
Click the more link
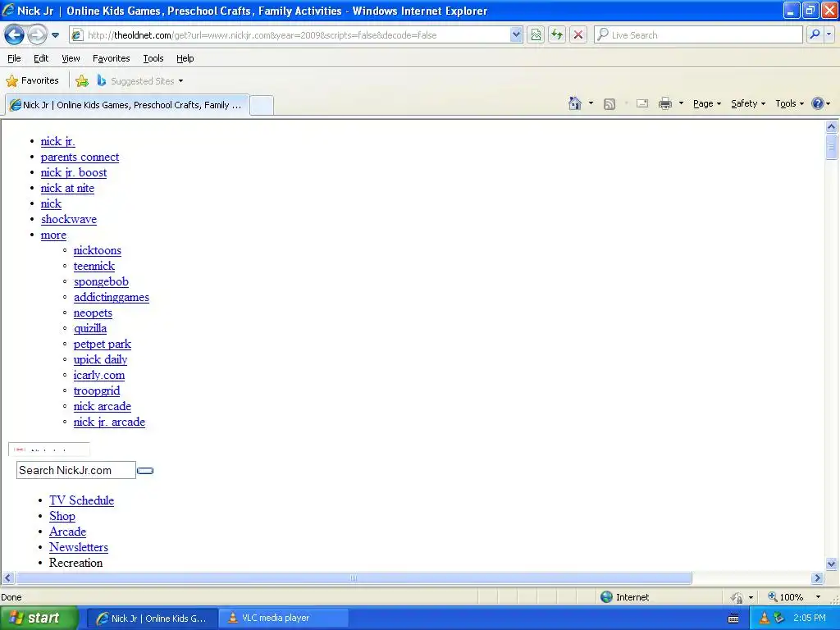pyautogui.click(x=53, y=235)
